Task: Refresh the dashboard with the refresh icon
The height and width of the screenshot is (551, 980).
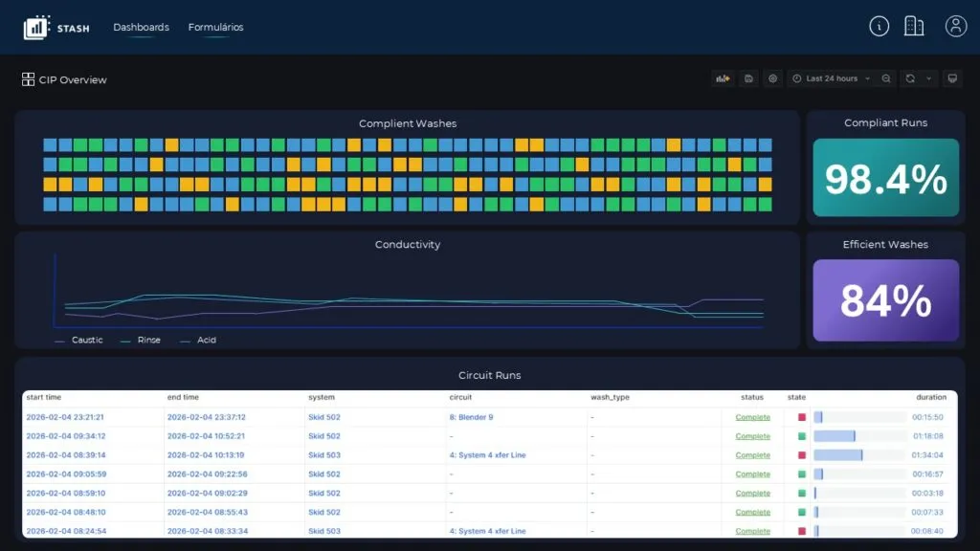Action: coord(910,78)
